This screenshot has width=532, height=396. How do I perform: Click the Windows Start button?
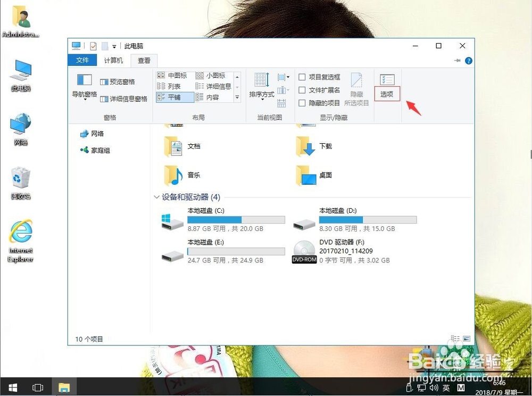pyautogui.click(x=12, y=387)
